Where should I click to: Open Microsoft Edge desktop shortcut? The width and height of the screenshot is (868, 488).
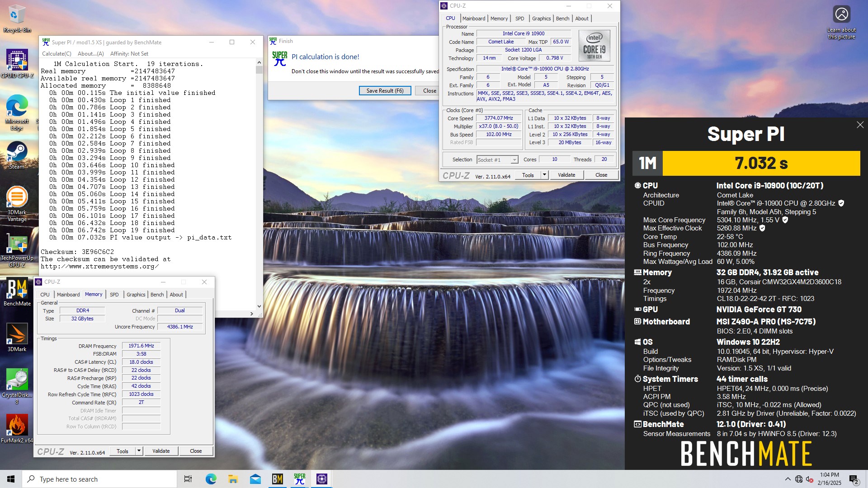tap(17, 112)
